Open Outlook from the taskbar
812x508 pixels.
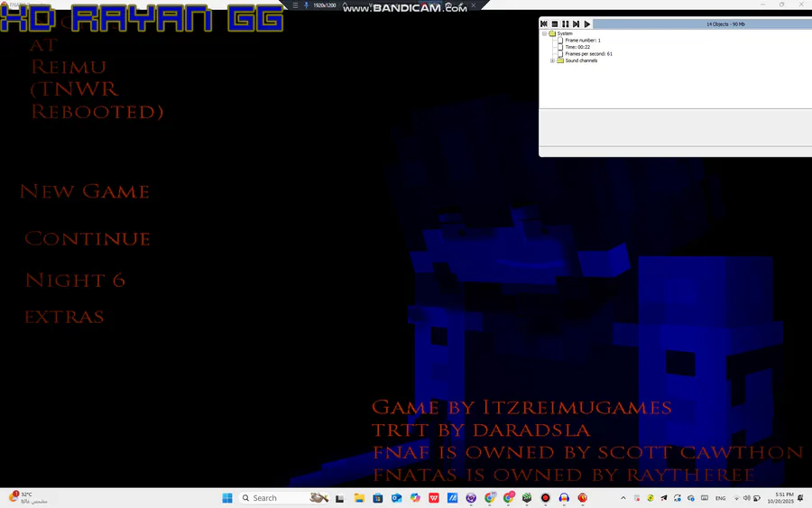pos(397,498)
